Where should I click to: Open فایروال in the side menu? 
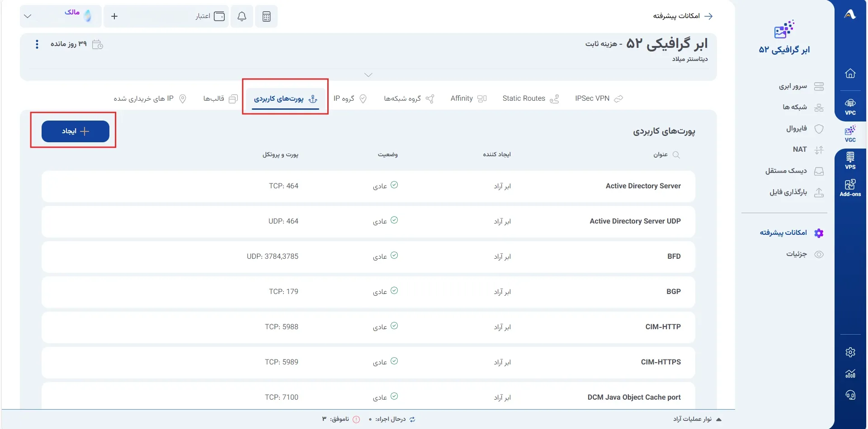[805, 129]
